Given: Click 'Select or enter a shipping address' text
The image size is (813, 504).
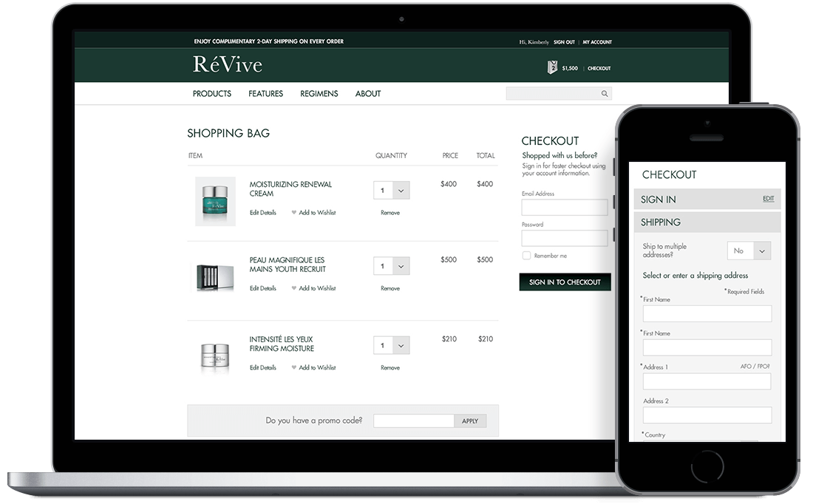Looking at the screenshot, I should coord(695,276).
